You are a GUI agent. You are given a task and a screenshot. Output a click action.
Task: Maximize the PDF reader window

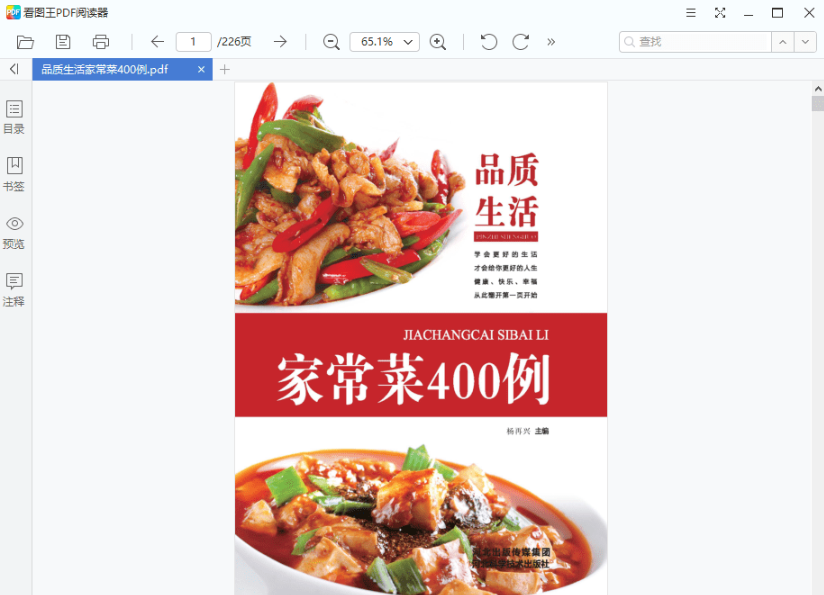[778, 13]
